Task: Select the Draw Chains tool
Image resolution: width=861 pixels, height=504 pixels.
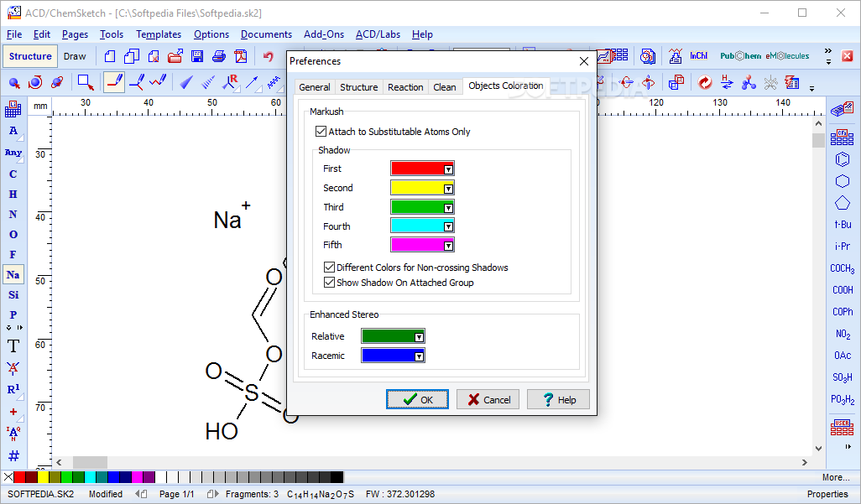Action: click(x=158, y=82)
